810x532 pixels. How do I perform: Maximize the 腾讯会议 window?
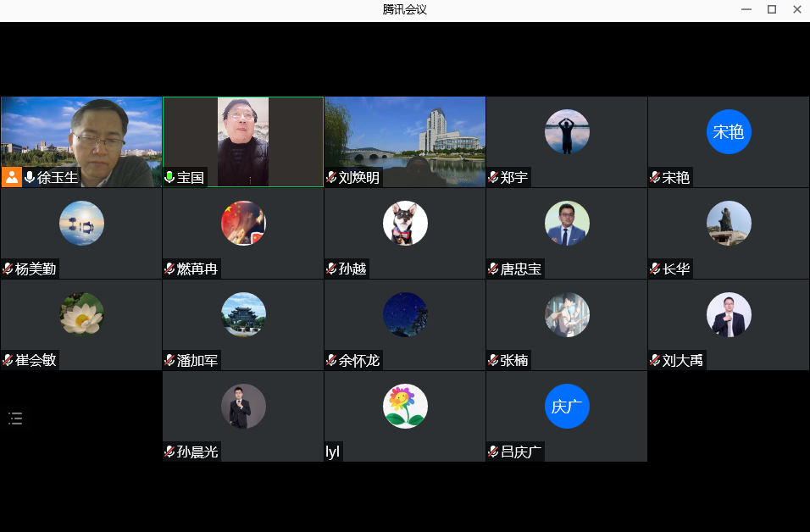click(772, 9)
